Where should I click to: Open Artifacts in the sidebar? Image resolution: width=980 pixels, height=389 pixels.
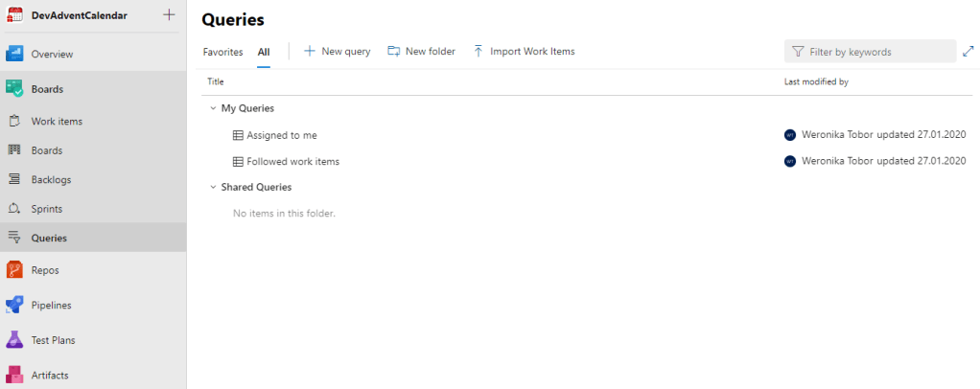pyautogui.click(x=49, y=376)
